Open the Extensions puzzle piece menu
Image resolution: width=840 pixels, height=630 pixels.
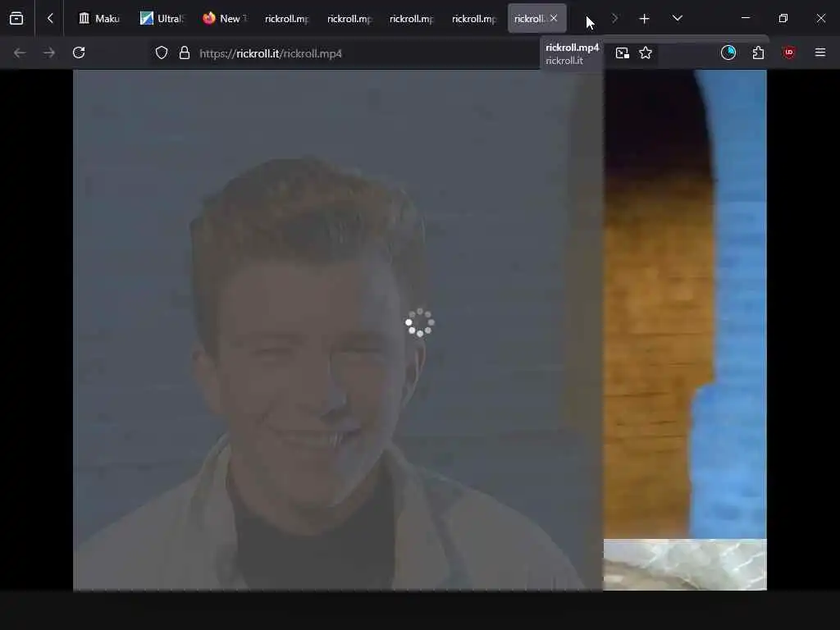click(758, 52)
